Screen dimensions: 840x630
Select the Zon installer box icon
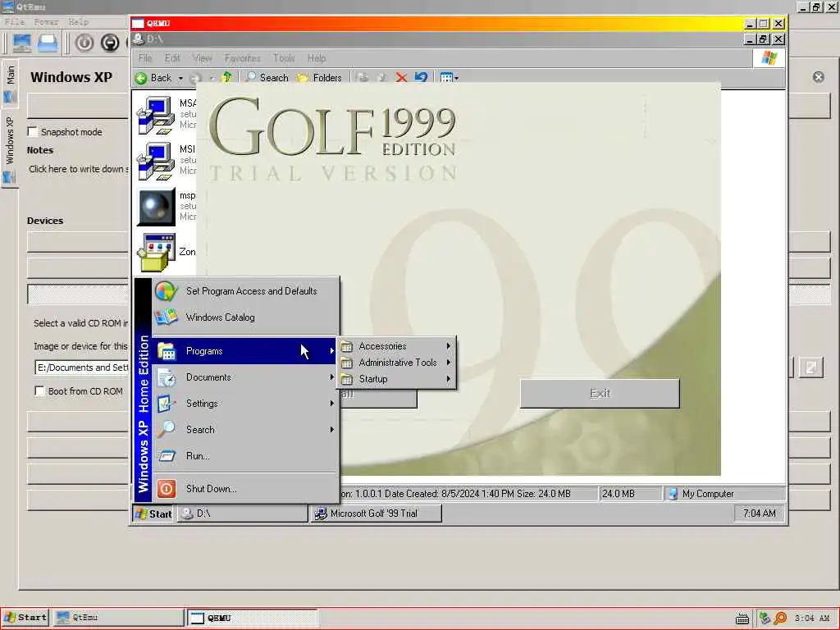[x=156, y=252]
